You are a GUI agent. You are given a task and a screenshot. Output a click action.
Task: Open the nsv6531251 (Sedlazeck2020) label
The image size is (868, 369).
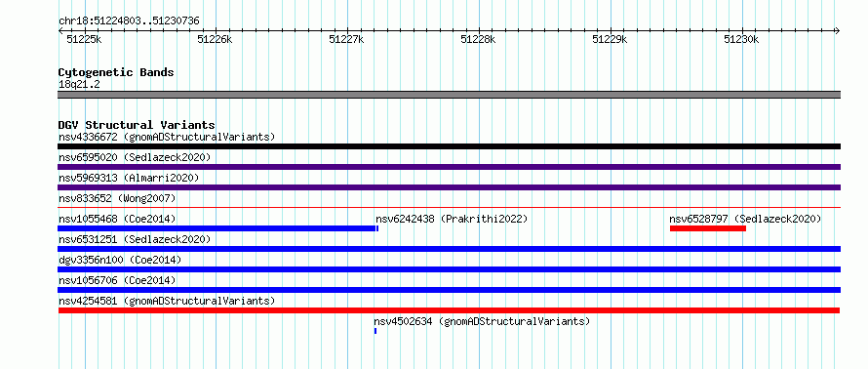pos(135,239)
